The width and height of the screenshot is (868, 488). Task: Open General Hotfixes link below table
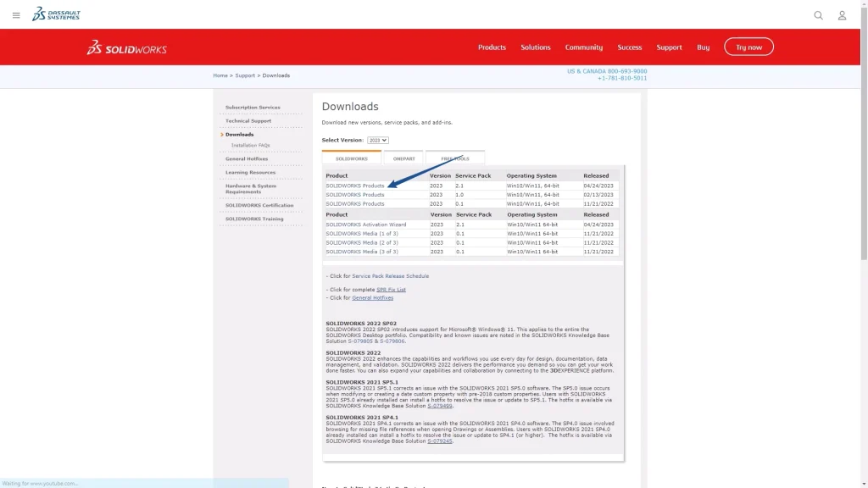373,297
